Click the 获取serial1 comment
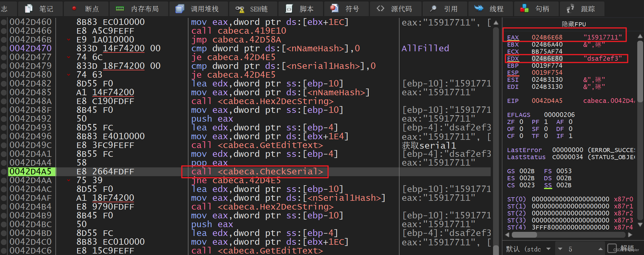This screenshot has height=255, width=644. click(x=429, y=145)
